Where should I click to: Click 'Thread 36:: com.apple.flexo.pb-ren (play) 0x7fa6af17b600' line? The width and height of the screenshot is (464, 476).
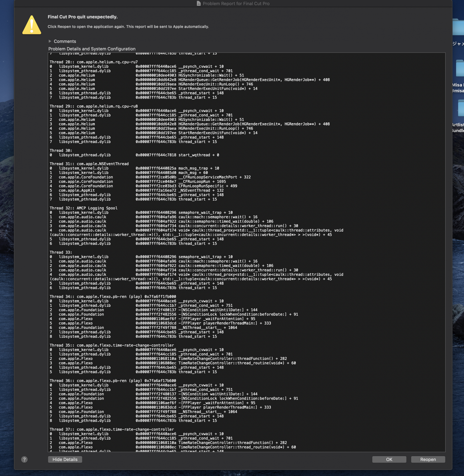point(113,381)
